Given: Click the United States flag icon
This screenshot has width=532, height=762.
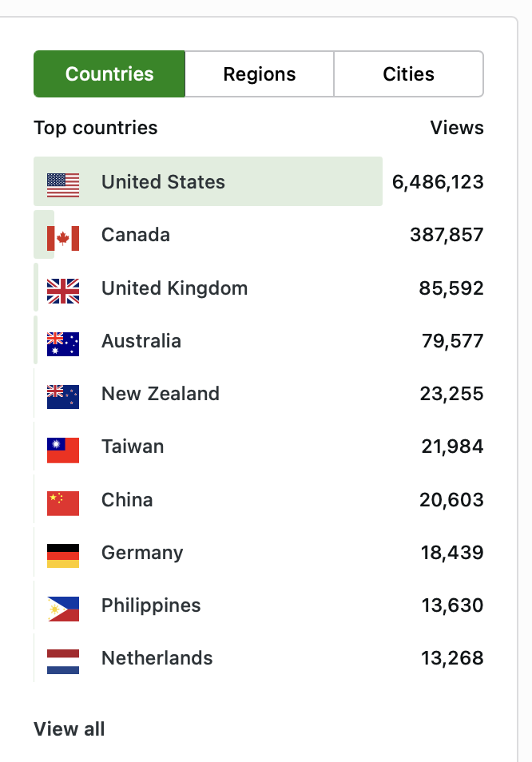Looking at the screenshot, I should point(63,185).
